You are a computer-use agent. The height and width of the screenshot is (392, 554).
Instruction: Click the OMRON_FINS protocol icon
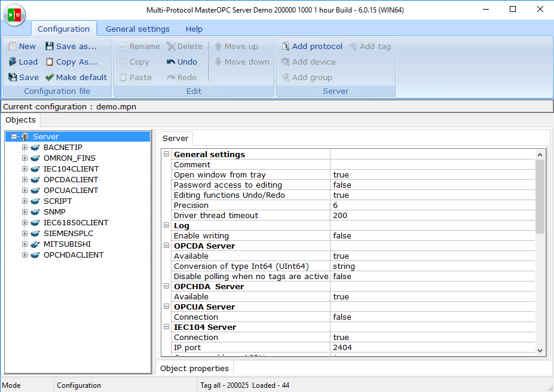click(x=35, y=158)
